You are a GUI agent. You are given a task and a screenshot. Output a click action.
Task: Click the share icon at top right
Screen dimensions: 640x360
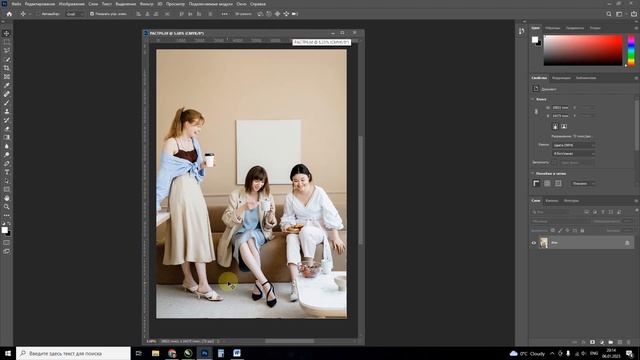point(634,14)
